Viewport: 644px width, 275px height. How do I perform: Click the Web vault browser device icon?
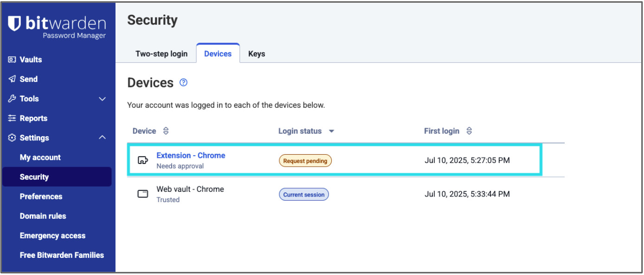[x=142, y=193]
